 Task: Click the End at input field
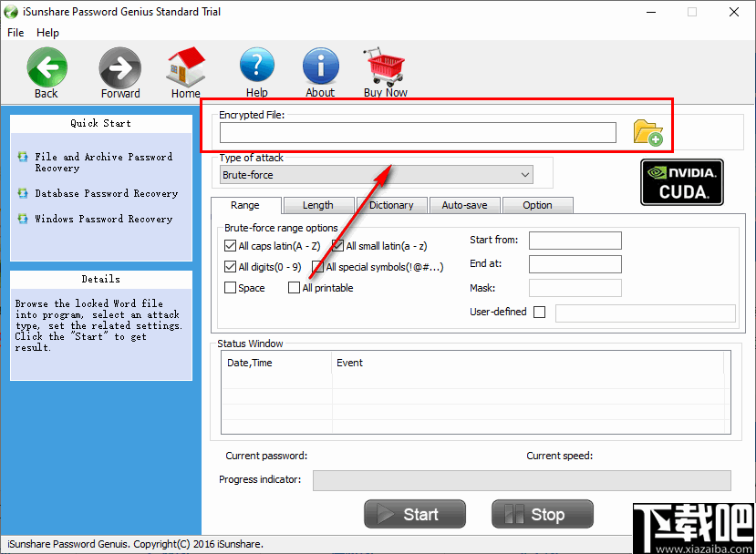pos(575,264)
